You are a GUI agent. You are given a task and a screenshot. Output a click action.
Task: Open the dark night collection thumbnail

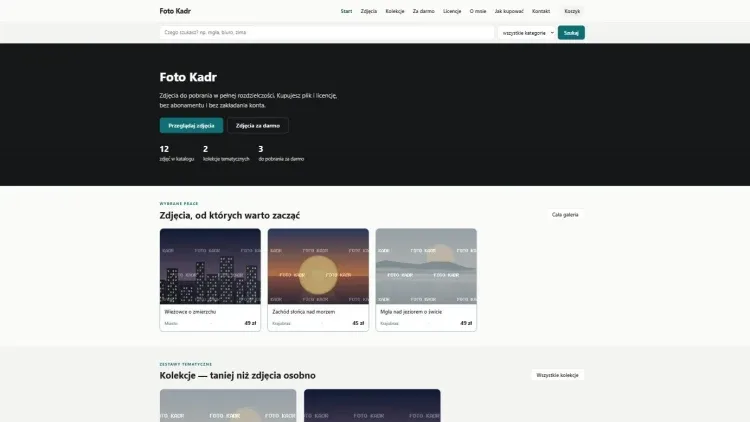(372, 405)
